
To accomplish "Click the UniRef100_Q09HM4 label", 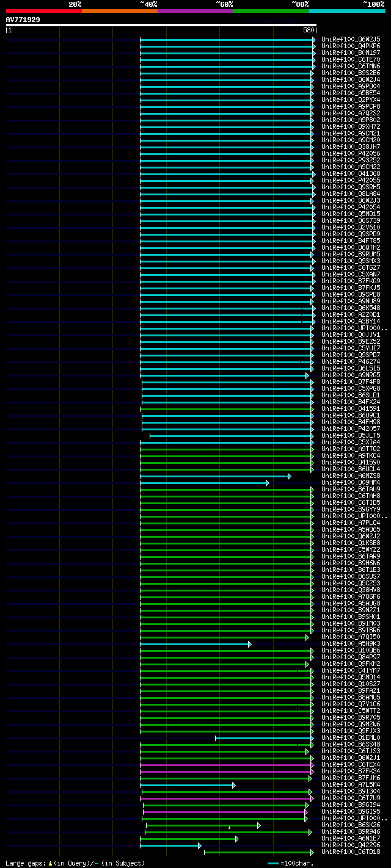I will pyautogui.click(x=351, y=483).
